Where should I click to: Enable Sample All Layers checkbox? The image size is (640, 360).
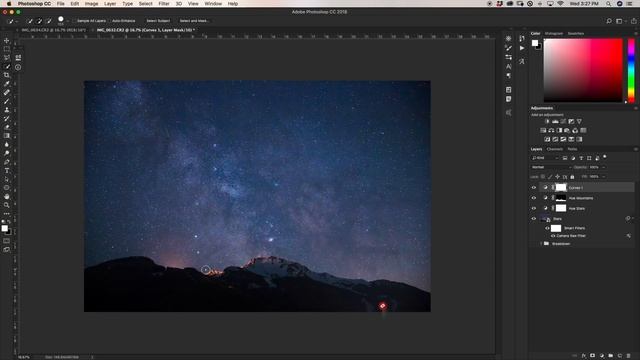pos(75,21)
